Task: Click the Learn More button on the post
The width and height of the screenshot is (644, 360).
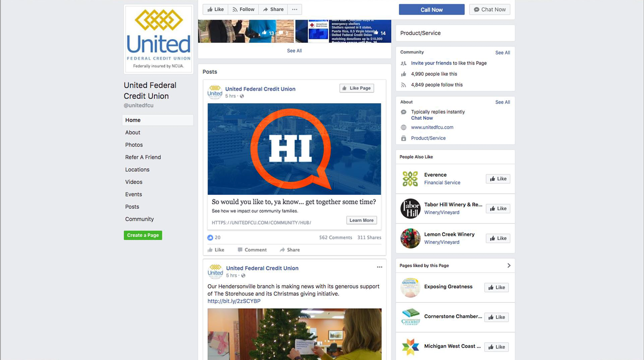Action: click(361, 220)
